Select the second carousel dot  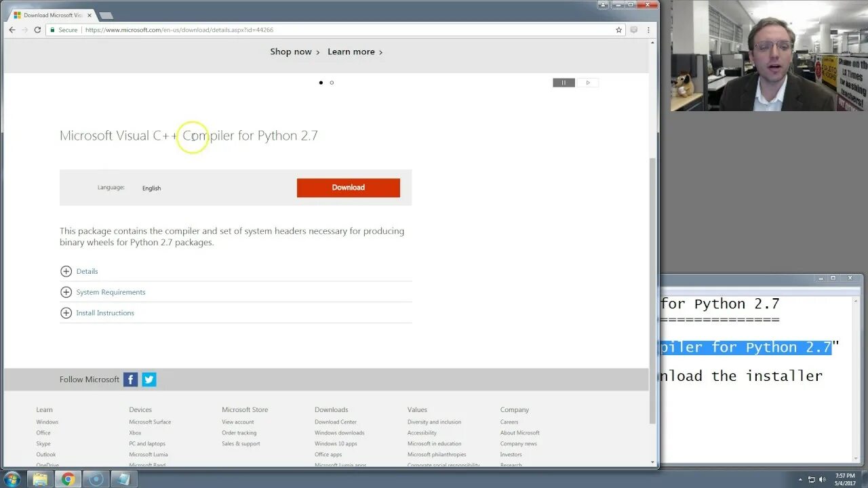[332, 83]
